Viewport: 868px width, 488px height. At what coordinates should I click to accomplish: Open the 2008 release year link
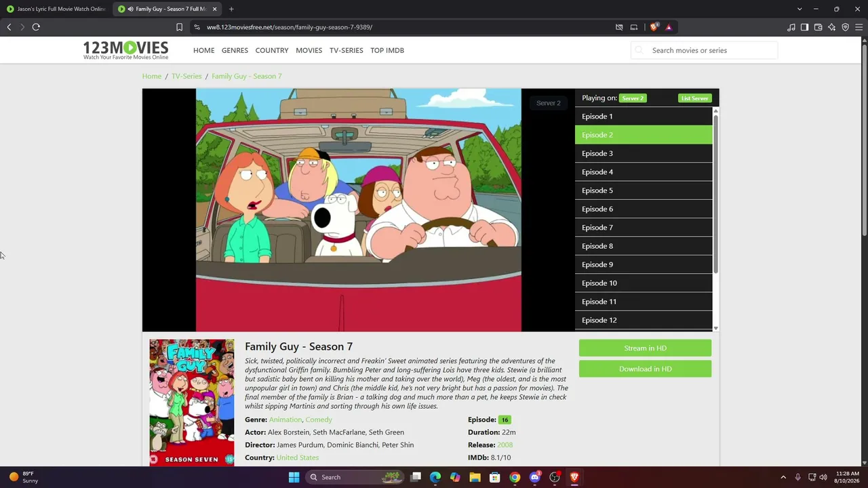click(505, 445)
